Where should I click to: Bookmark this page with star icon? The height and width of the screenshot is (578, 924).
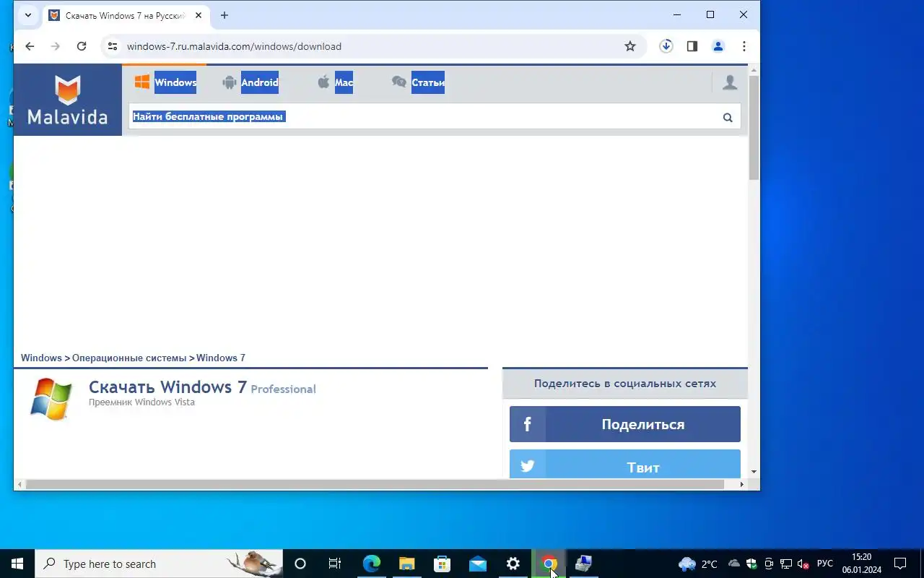point(630,46)
